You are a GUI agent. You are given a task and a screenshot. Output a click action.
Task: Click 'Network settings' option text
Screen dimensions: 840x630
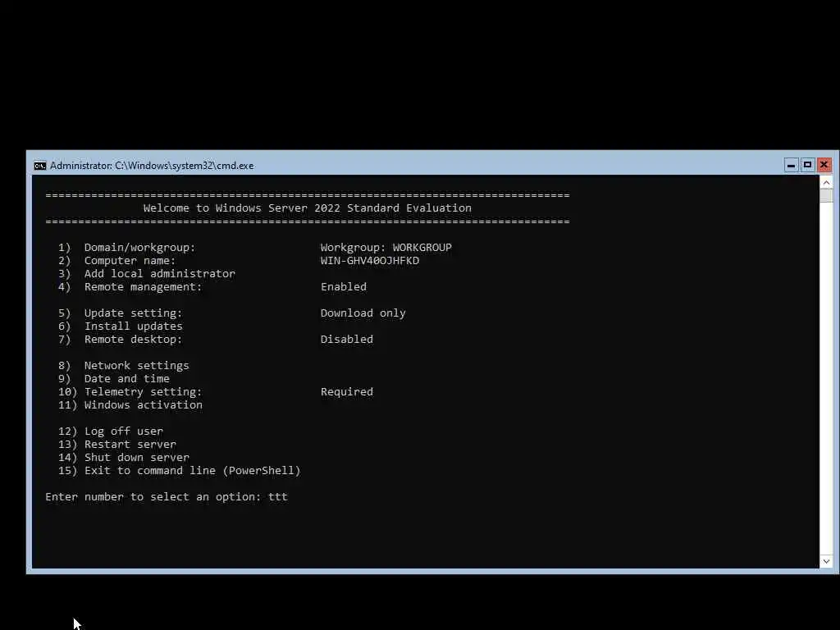(137, 366)
